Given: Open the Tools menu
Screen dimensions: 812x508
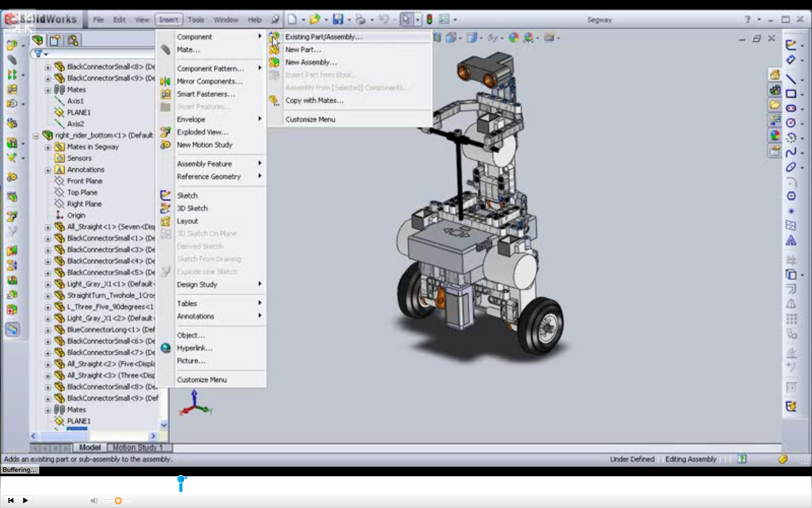Looking at the screenshot, I should 196,20.
